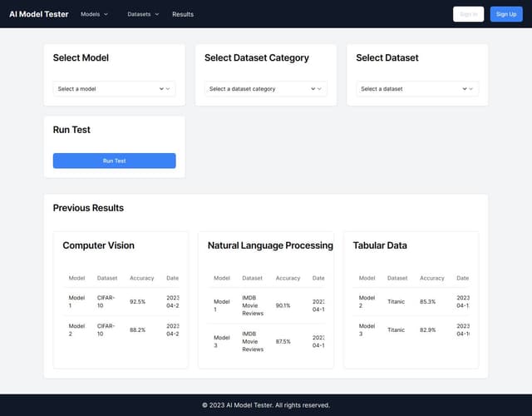Click Titanic in the 85.3% row
Screen dimensions: 532x416
[396, 301]
